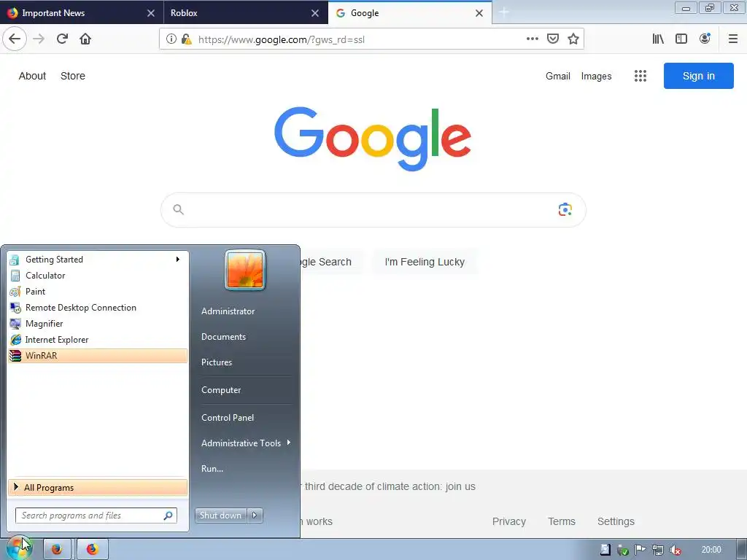Close the Roblox tab

pos(315,13)
